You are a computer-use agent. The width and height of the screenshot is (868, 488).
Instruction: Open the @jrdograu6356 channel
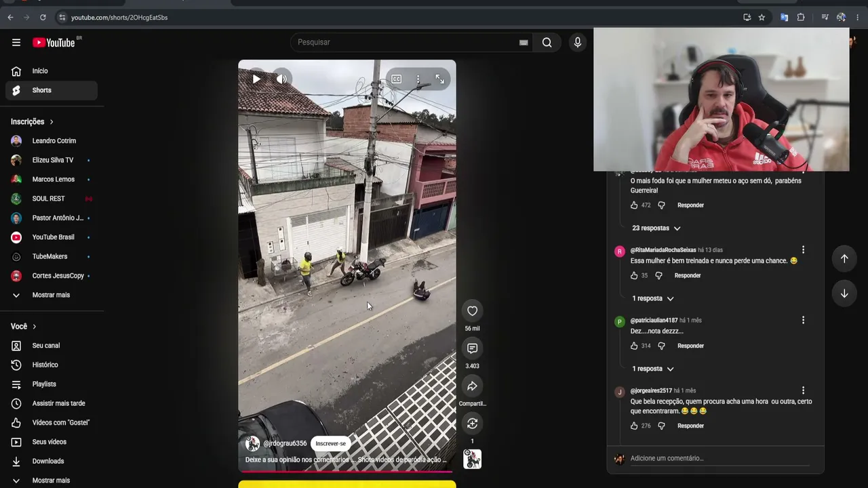285,444
